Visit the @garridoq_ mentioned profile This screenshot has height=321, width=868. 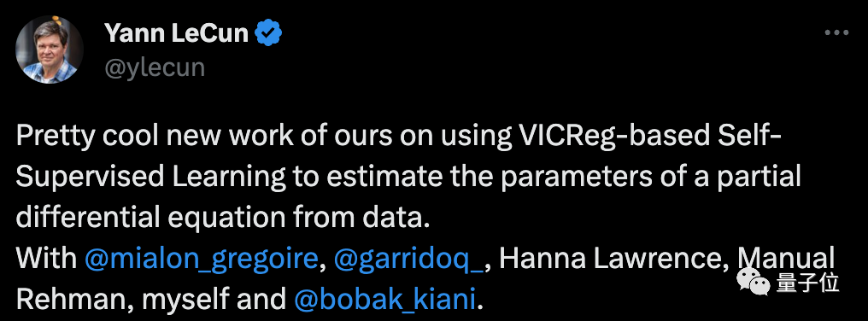pos(409,259)
